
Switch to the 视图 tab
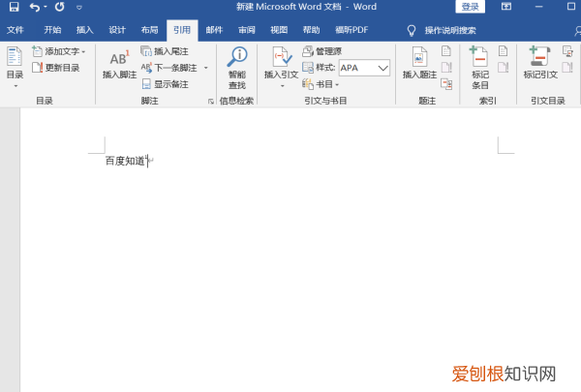tap(279, 30)
